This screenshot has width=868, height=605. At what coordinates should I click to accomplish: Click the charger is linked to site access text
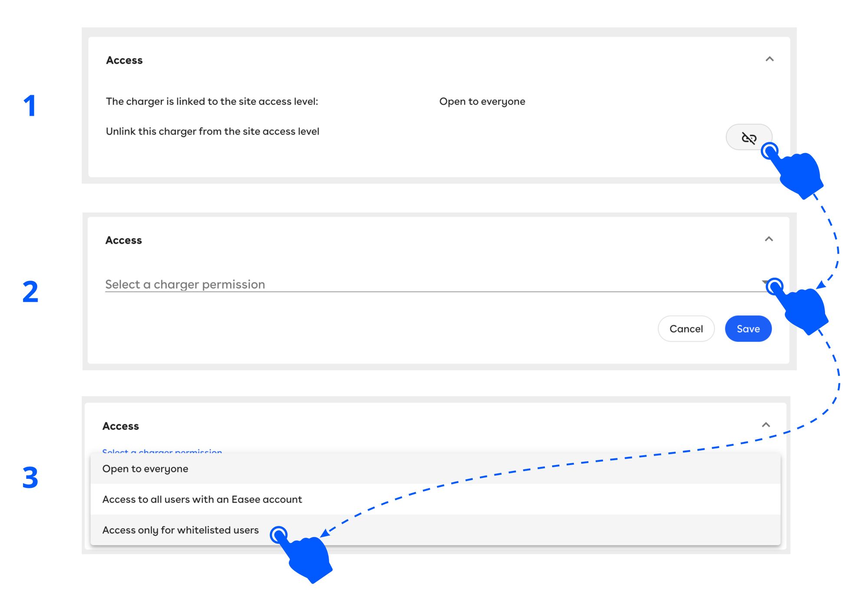(212, 101)
